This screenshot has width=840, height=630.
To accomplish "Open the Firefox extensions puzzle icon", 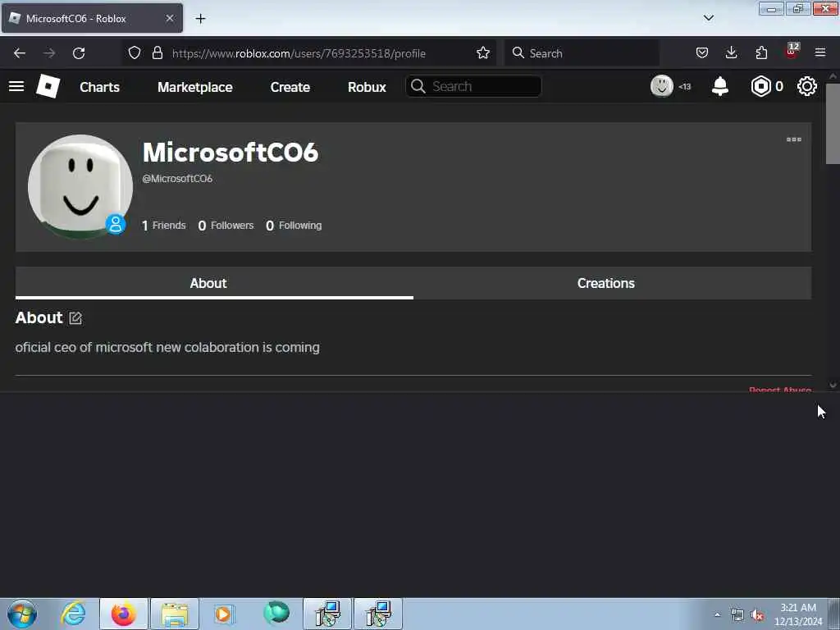I will click(761, 53).
